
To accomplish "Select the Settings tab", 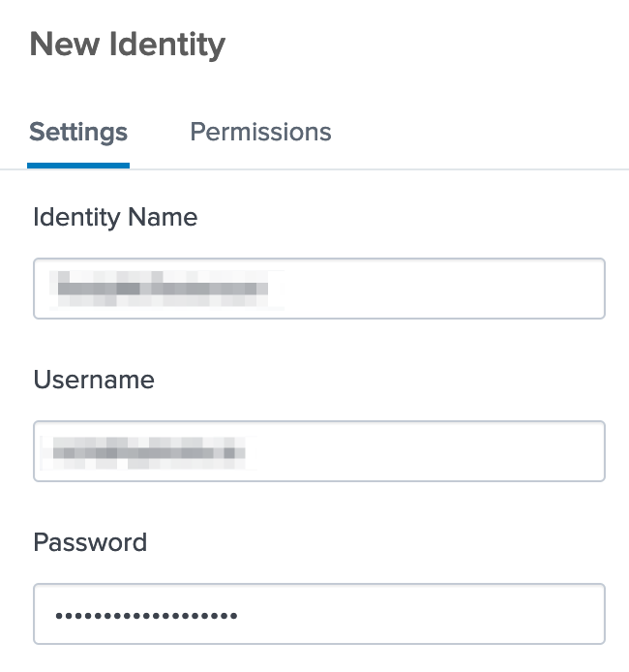I will point(78,132).
